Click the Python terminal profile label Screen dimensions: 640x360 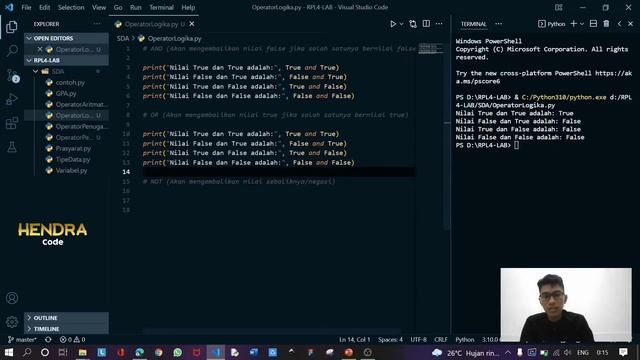coord(552,24)
